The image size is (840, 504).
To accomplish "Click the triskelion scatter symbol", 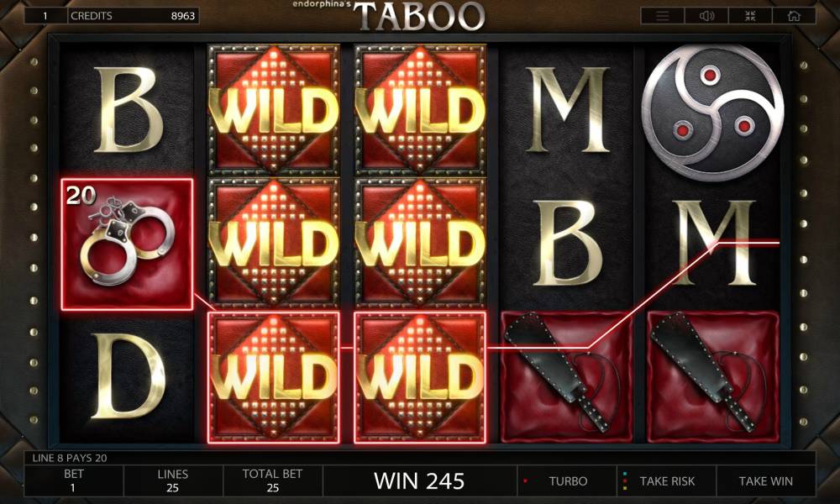I will 713,112.
